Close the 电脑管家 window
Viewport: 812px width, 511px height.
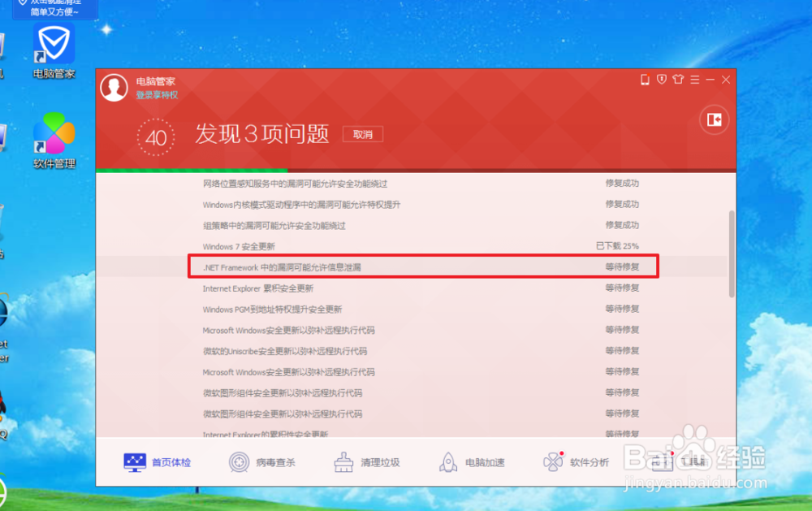(725, 80)
